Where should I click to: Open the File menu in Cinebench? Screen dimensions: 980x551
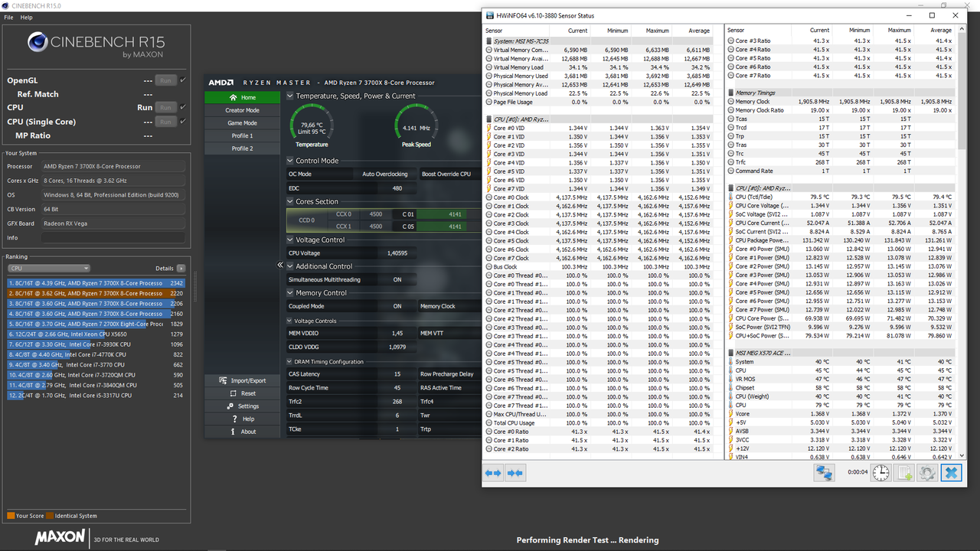click(x=9, y=17)
